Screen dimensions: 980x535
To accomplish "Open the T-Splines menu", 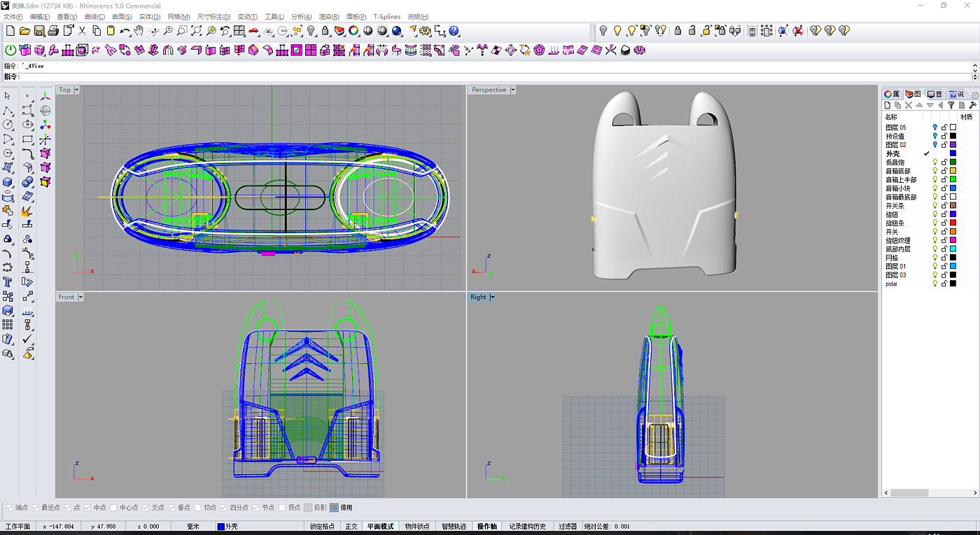I will (387, 17).
